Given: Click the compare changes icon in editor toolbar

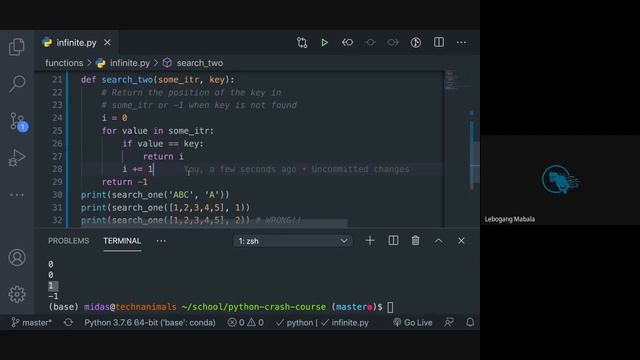Looking at the screenshot, I should point(302,42).
